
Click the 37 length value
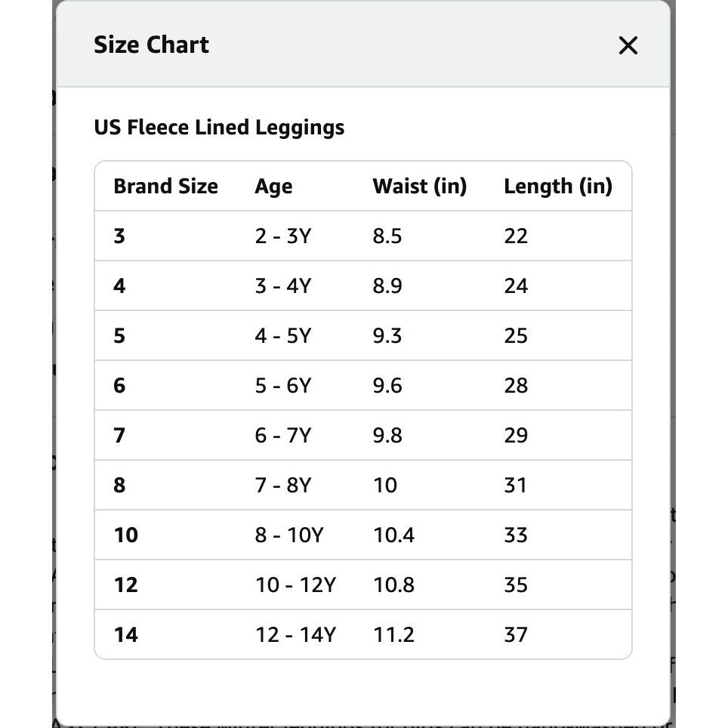click(x=516, y=634)
